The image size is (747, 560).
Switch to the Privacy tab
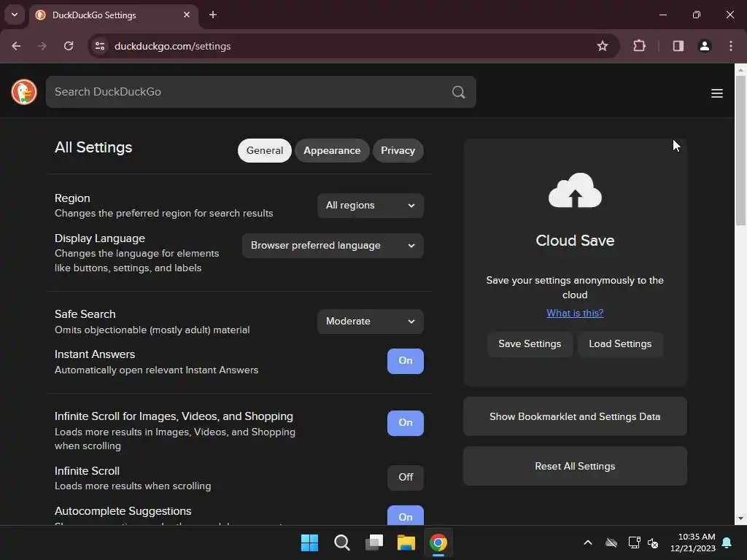tap(398, 150)
